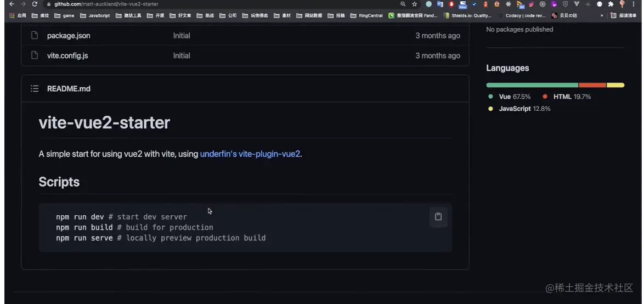
Task: Open the 熊猫翻滚官网 Pand... bookmark
Action: pyautogui.click(x=413, y=15)
